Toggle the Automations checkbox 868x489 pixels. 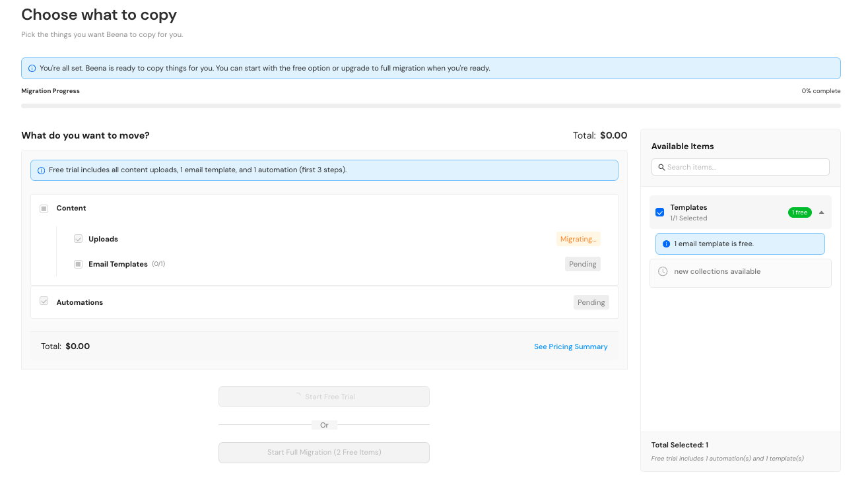click(44, 300)
